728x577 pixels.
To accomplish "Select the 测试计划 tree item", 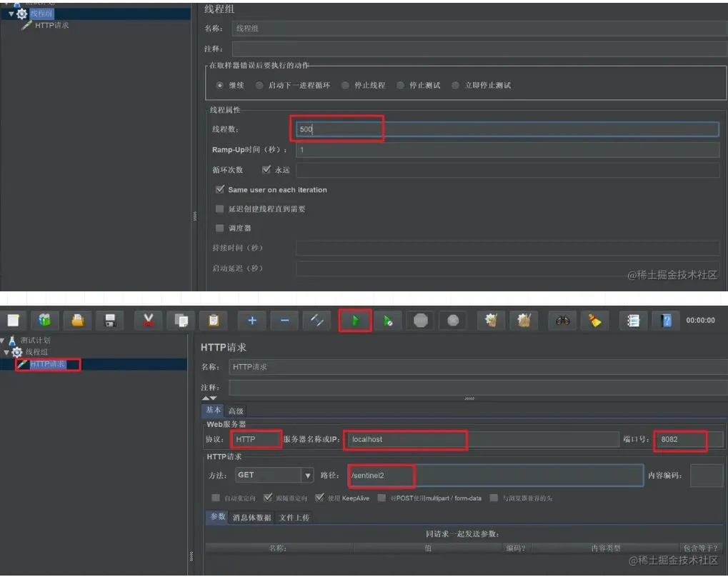I will [x=35, y=340].
